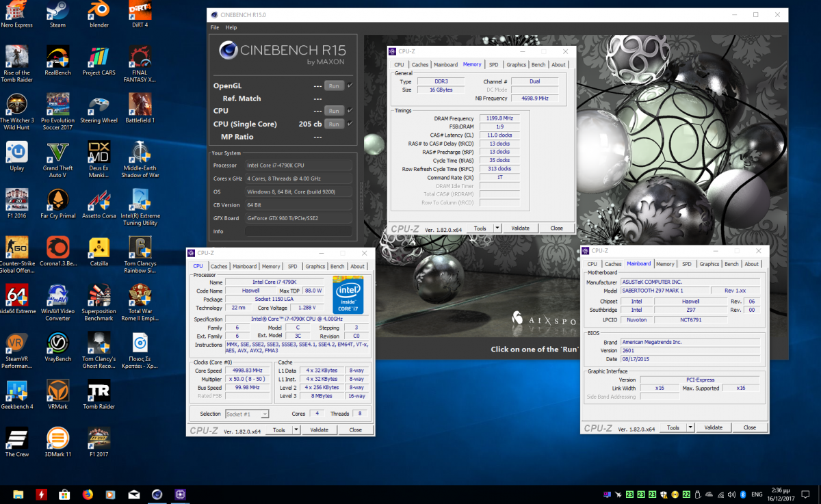821x504 pixels.
Task: Select the Project CARS desktop icon
Action: pyautogui.click(x=99, y=61)
